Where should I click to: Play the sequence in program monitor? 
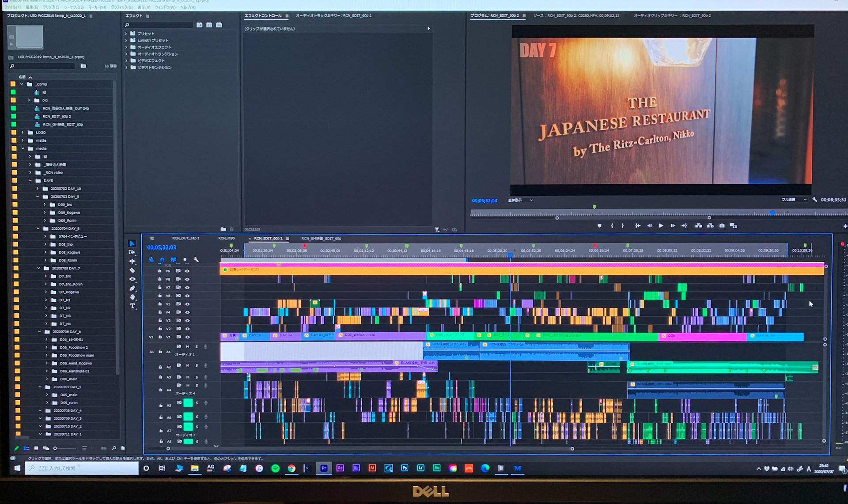pyautogui.click(x=661, y=226)
